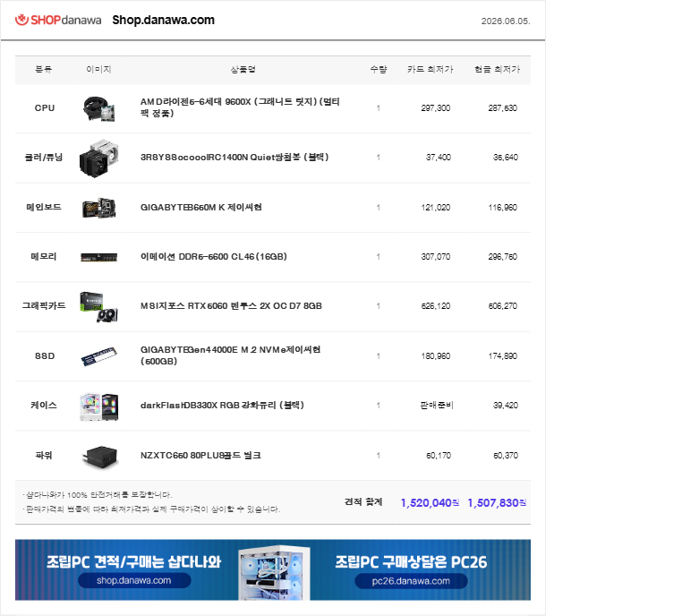Click the graphics card cash price 506,270
The height and width of the screenshot is (616, 682).
[x=502, y=306]
